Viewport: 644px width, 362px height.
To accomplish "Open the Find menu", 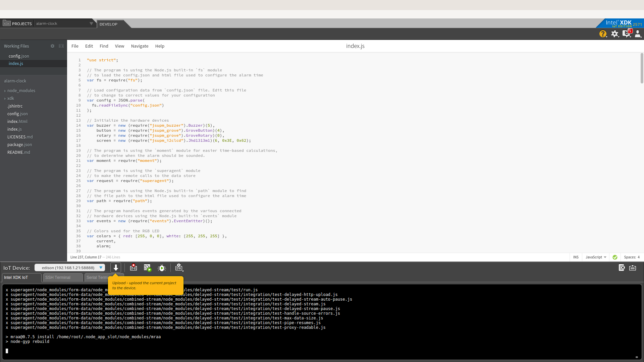I will pos(104,46).
